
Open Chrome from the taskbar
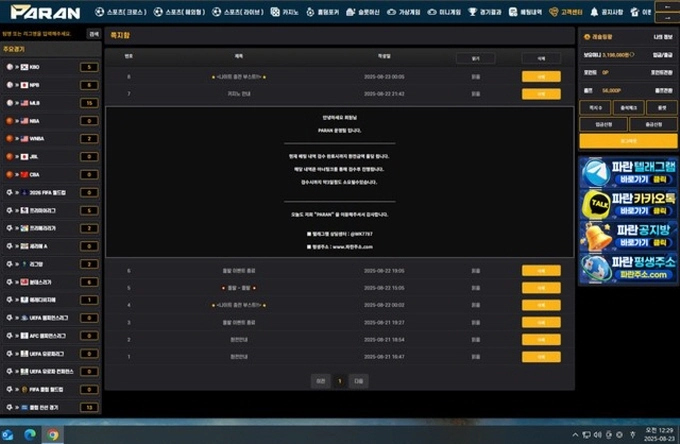[x=52, y=434]
